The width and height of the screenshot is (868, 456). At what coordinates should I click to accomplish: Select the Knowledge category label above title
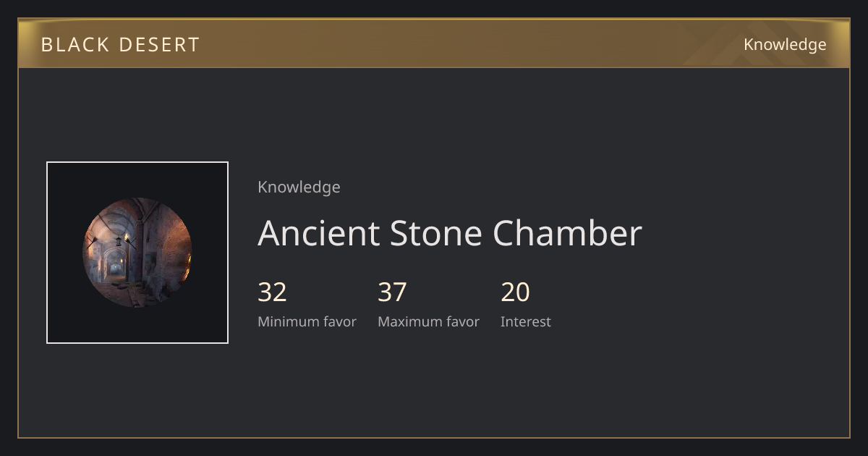(x=299, y=187)
